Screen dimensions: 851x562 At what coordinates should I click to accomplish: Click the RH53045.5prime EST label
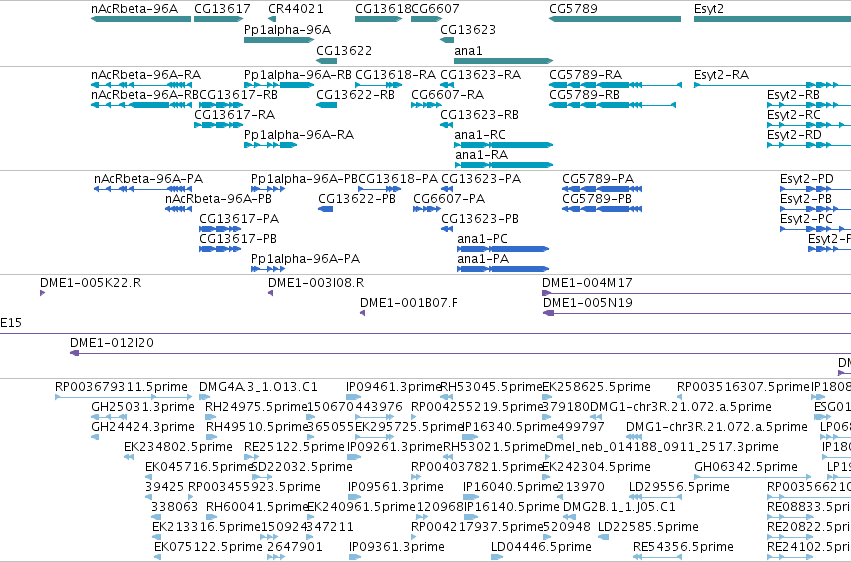(x=492, y=387)
